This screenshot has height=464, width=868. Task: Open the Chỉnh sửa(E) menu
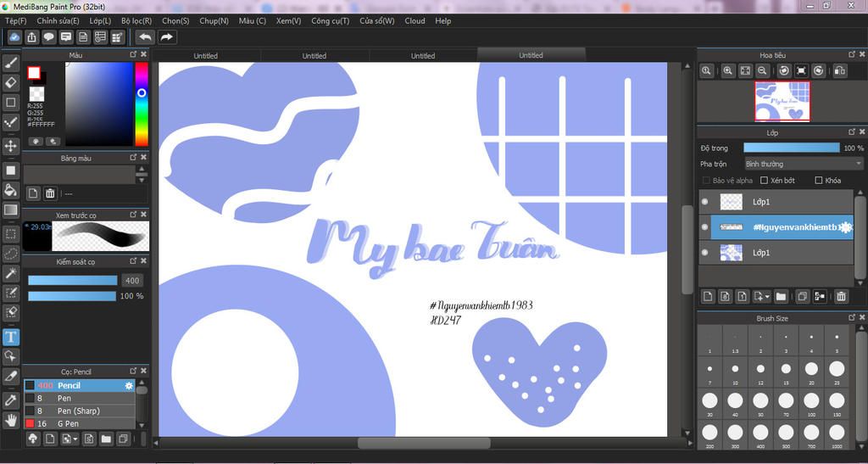point(58,21)
